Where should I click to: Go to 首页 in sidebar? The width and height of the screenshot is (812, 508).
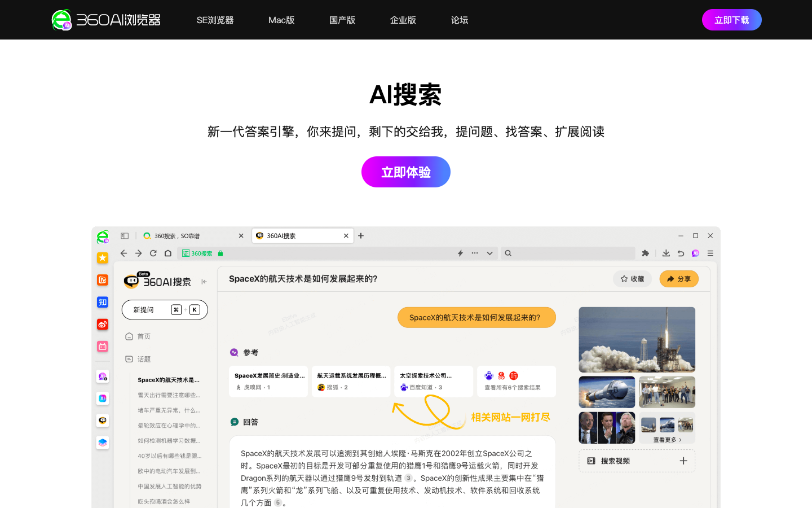[138, 336]
